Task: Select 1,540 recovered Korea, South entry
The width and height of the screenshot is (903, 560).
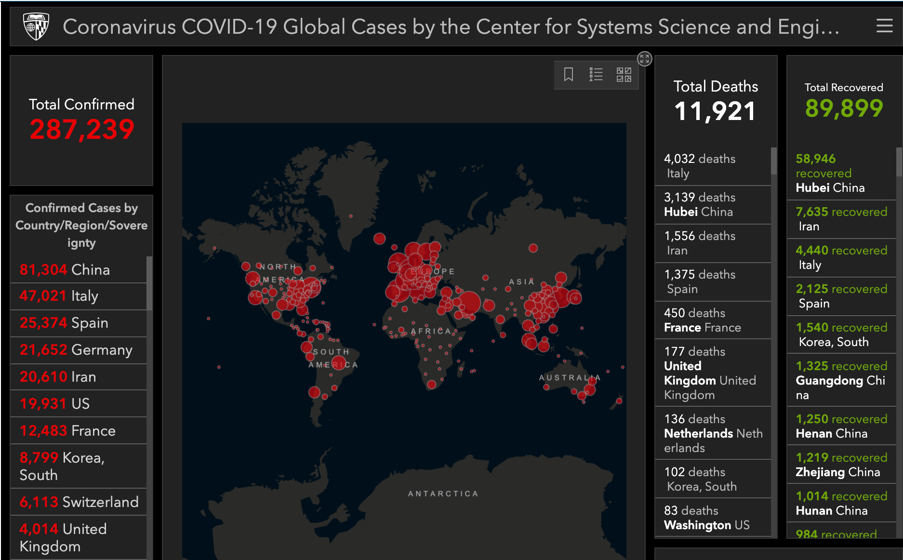Action: pos(841,335)
